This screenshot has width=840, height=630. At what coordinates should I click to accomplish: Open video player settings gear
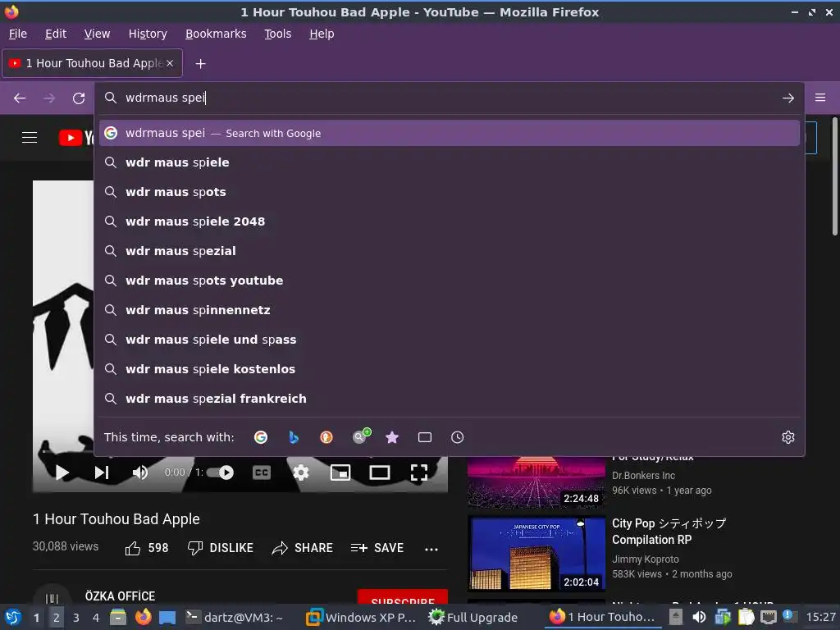tap(301, 472)
